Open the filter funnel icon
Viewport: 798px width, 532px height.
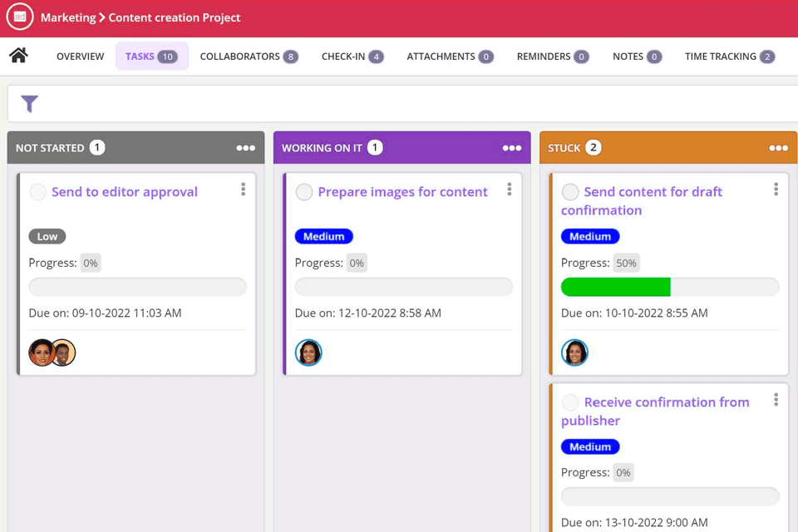point(29,104)
